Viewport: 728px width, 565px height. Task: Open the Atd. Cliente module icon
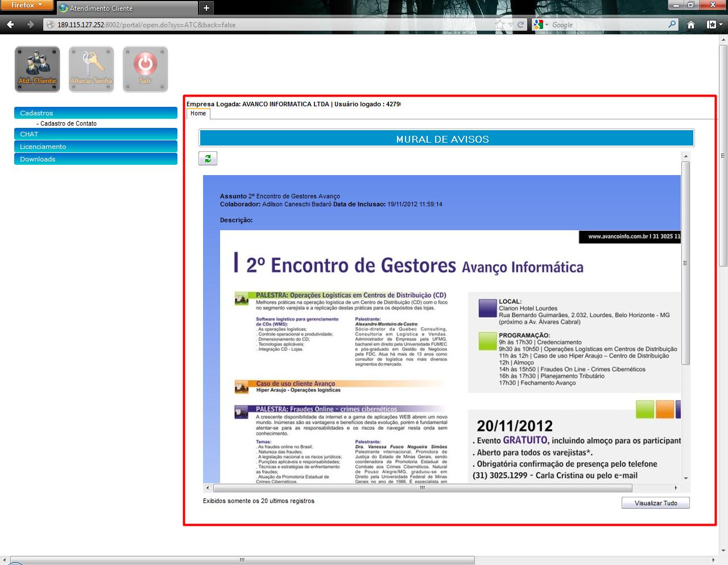(x=37, y=69)
